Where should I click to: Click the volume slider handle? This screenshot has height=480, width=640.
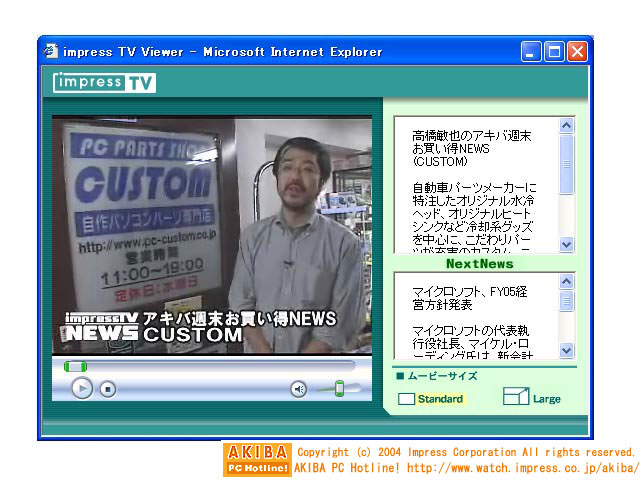point(340,389)
